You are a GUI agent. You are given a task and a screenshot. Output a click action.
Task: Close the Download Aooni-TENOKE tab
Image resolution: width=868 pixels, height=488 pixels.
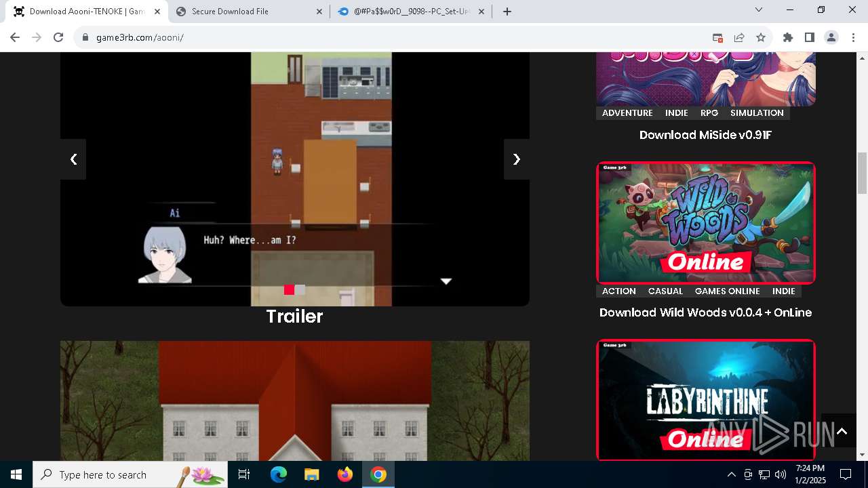point(157,12)
